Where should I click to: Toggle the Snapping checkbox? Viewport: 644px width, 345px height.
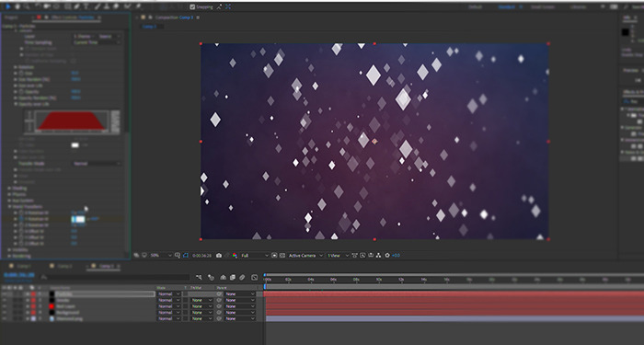point(192,6)
